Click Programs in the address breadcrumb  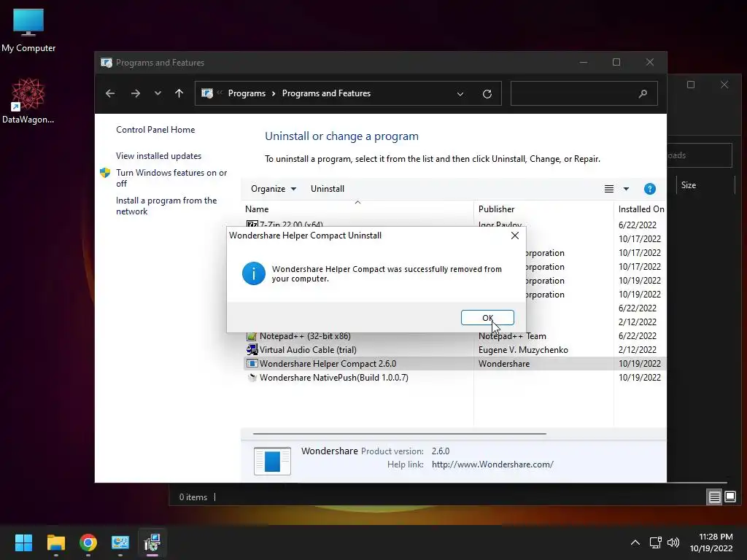click(x=247, y=93)
